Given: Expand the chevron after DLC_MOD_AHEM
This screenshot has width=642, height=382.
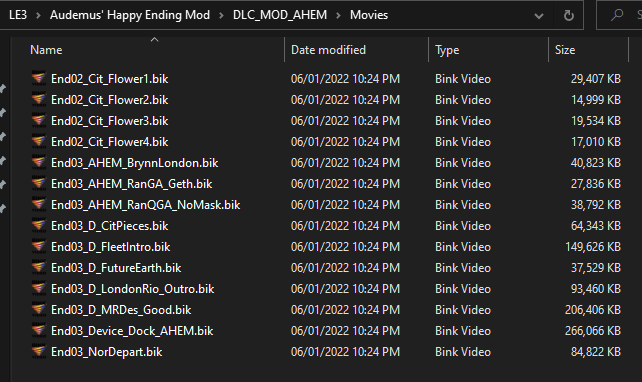Looking at the screenshot, I should 339,16.
